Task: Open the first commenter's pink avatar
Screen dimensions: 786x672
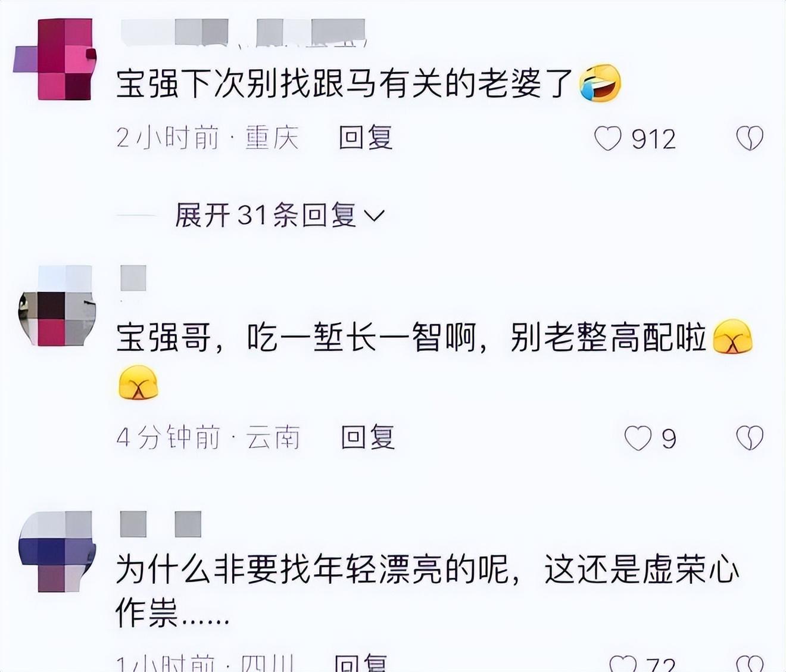Action: coord(55,59)
